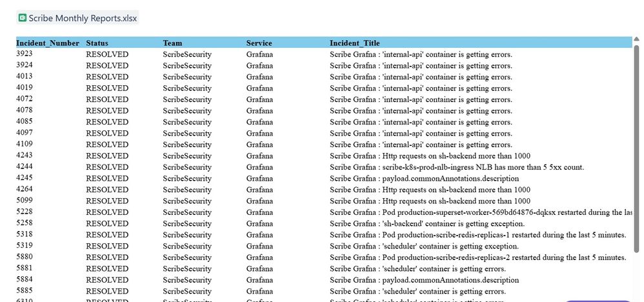644x302 pixels.
Task: Select incident number 4243
Action: click(x=25, y=156)
